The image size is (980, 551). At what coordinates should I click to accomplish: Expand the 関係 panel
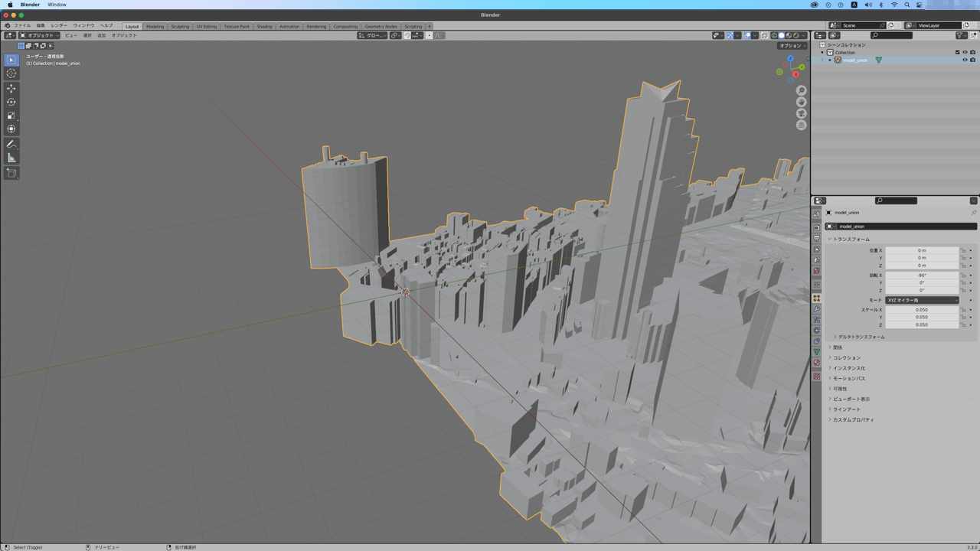tap(836, 347)
